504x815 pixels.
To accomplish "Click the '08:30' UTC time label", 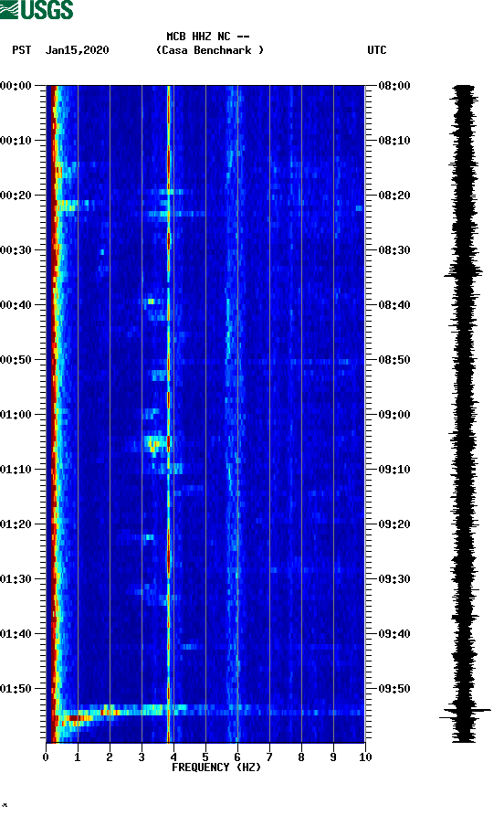I will [x=394, y=250].
